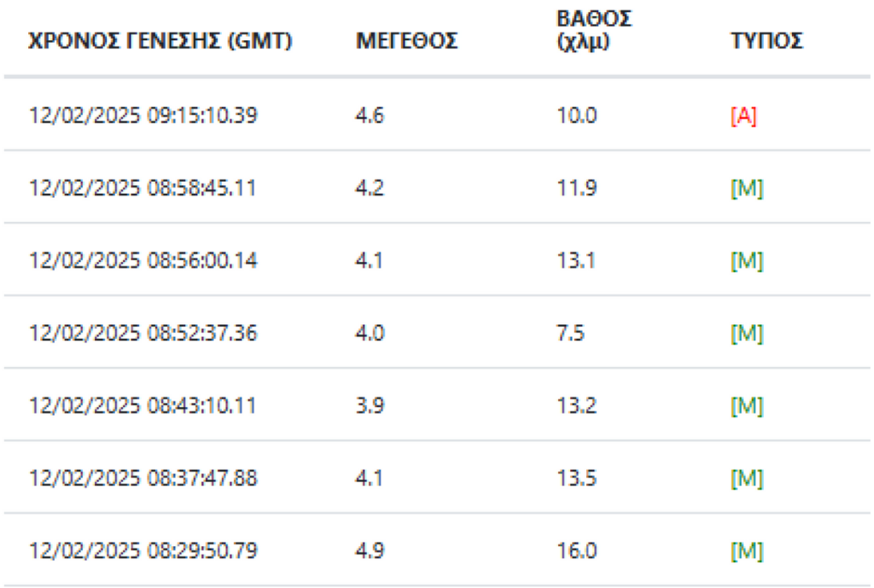The height and width of the screenshot is (588, 874).
Task: Click the red [A] type tag
Action: coord(744,116)
